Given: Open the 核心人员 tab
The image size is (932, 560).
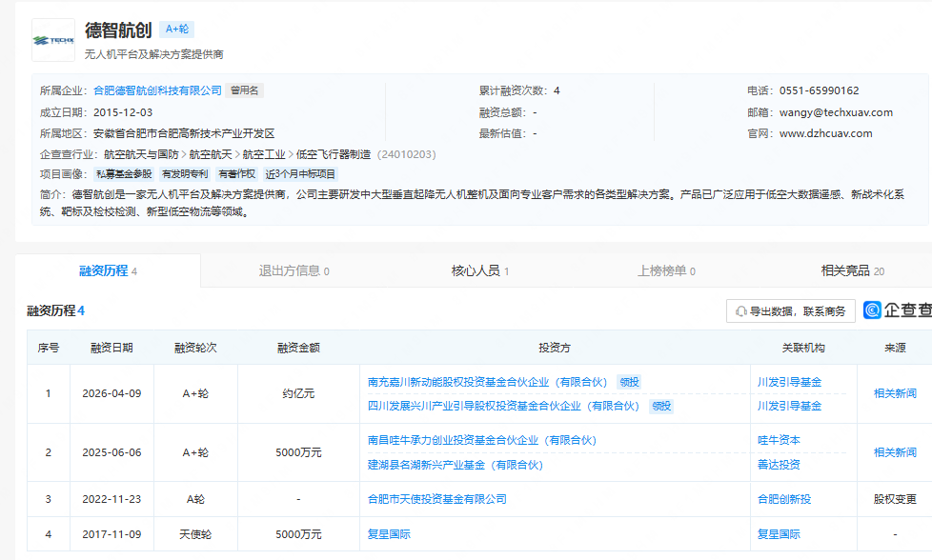Looking at the screenshot, I should point(479,270).
